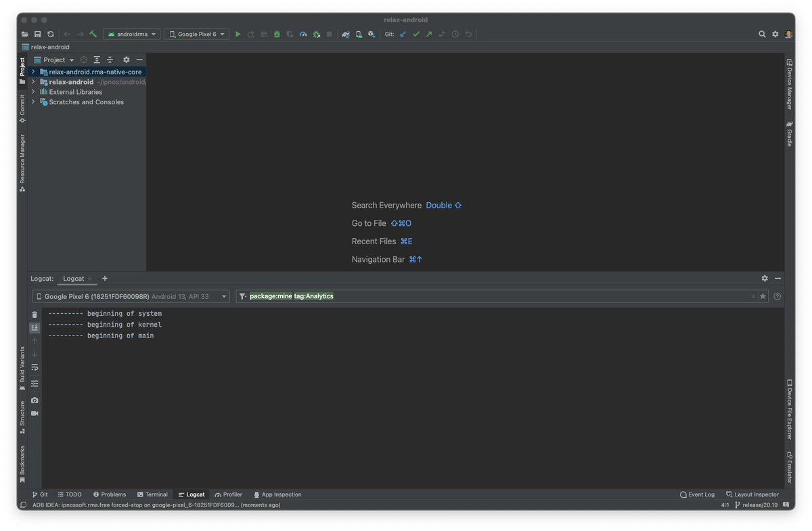Open IDE settings gear at top right
This screenshot has height=531, width=812.
(x=775, y=34)
